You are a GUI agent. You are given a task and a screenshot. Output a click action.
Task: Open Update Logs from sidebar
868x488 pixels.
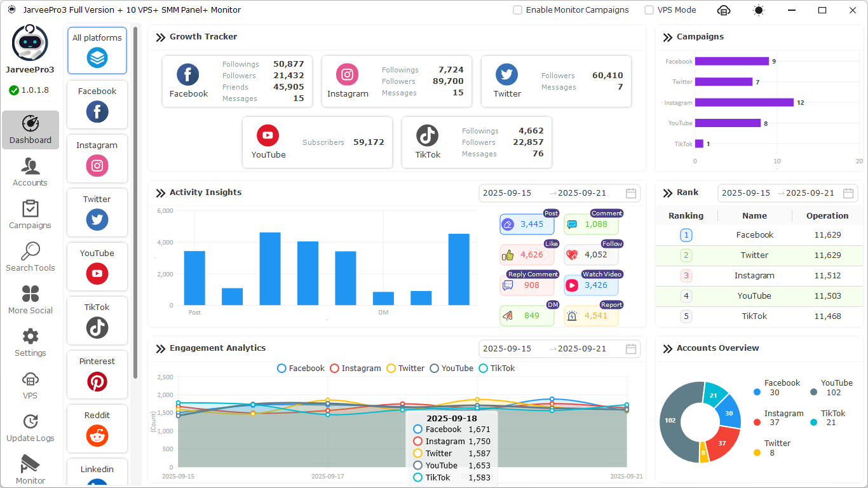pyautogui.click(x=30, y=428)
